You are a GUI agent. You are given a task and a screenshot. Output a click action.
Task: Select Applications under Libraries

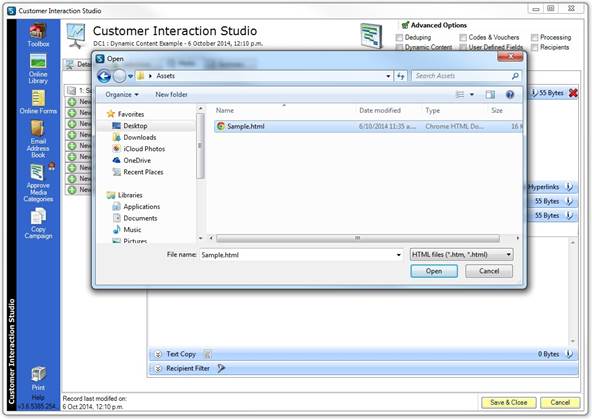tap(137, 206)
